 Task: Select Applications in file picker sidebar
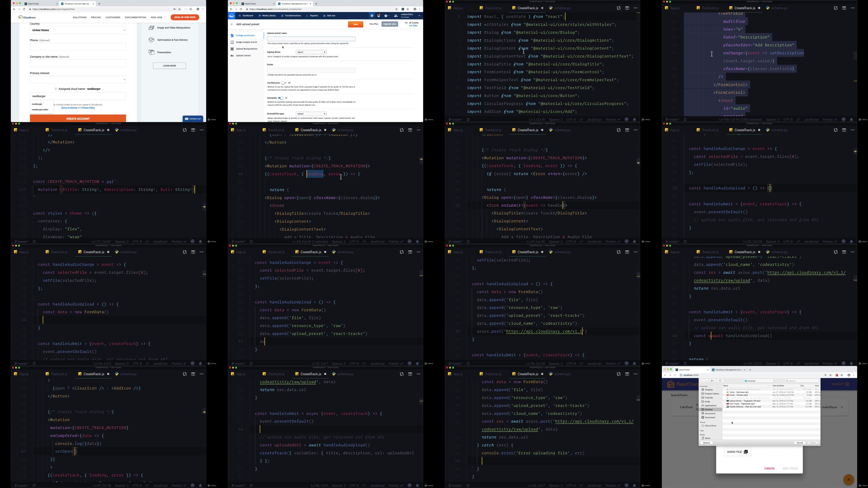[x=709, y=406]
